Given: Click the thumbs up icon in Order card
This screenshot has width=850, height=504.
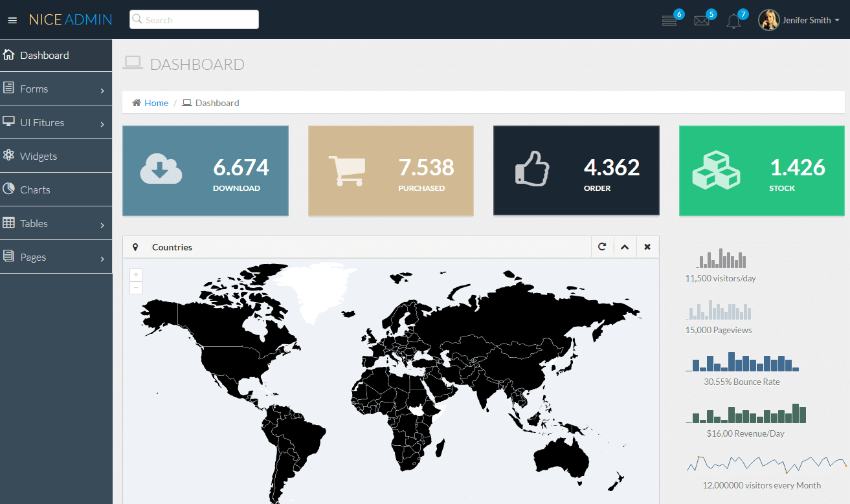Looking at the screenshot, I should 532,169.
